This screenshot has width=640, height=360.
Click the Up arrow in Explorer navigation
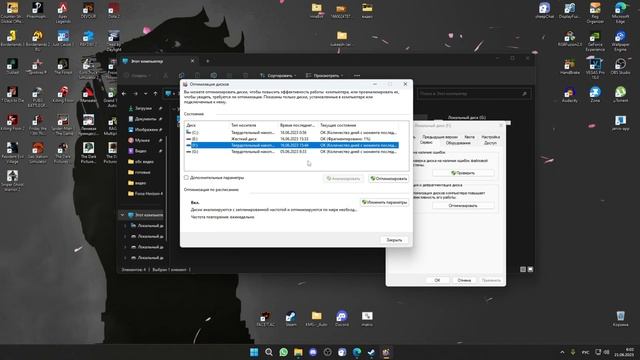pos(155,93)
